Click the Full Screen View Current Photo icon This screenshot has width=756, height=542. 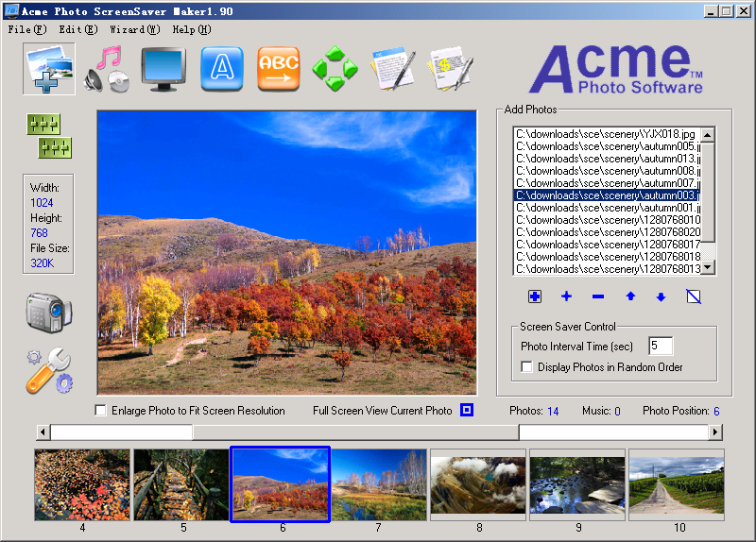pos(466,411)
